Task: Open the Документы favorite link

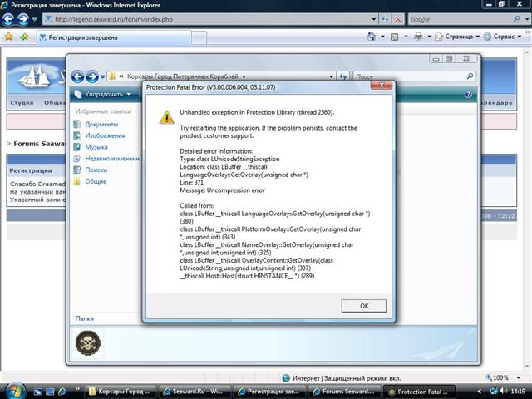Action: point(101,124)
